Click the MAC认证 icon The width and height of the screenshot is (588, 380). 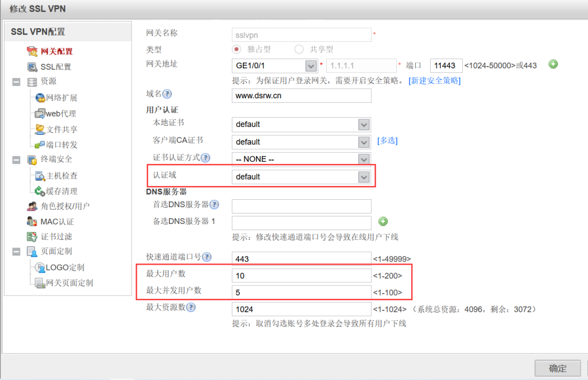[x=32, y=222]
